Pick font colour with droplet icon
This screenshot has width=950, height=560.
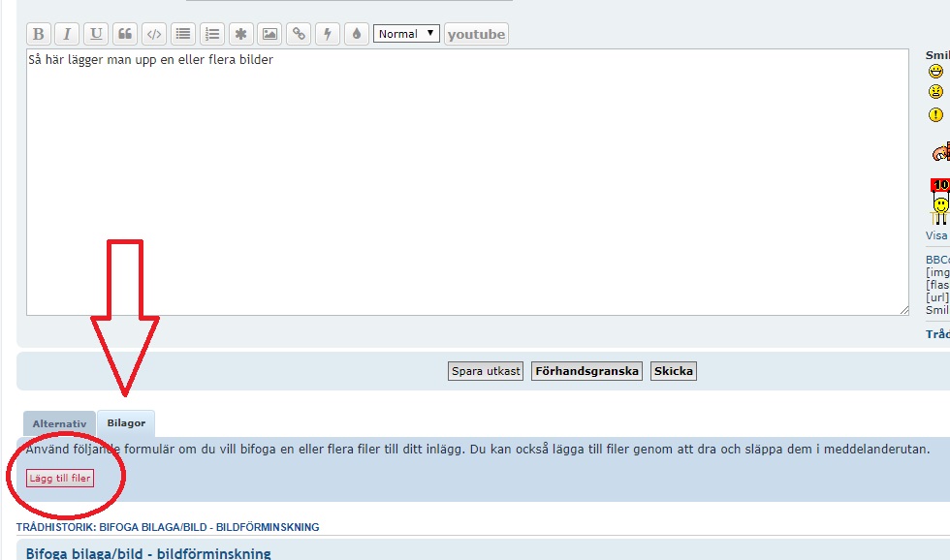[357, 34]
